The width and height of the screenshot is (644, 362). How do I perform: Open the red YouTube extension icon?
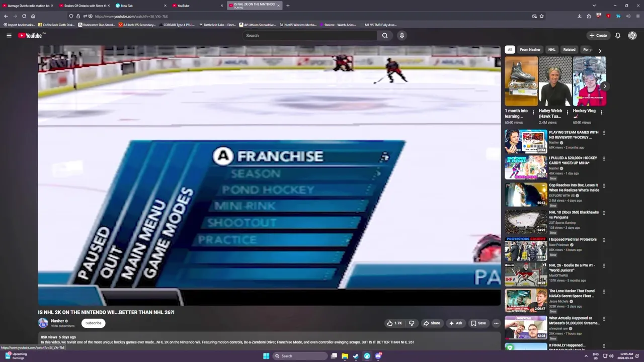click(x=608, y=16)
